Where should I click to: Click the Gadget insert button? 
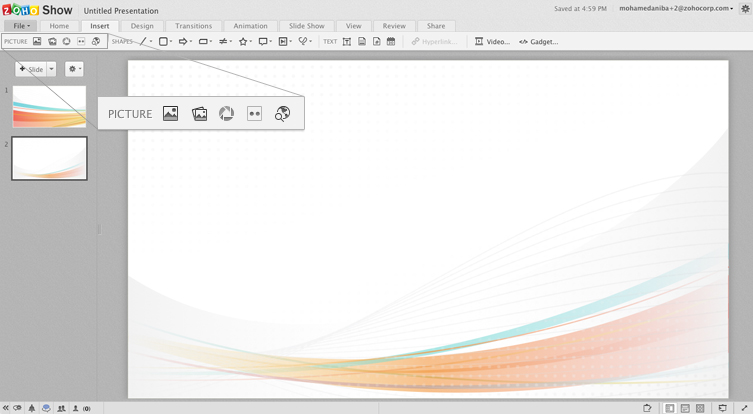(538, 42)
